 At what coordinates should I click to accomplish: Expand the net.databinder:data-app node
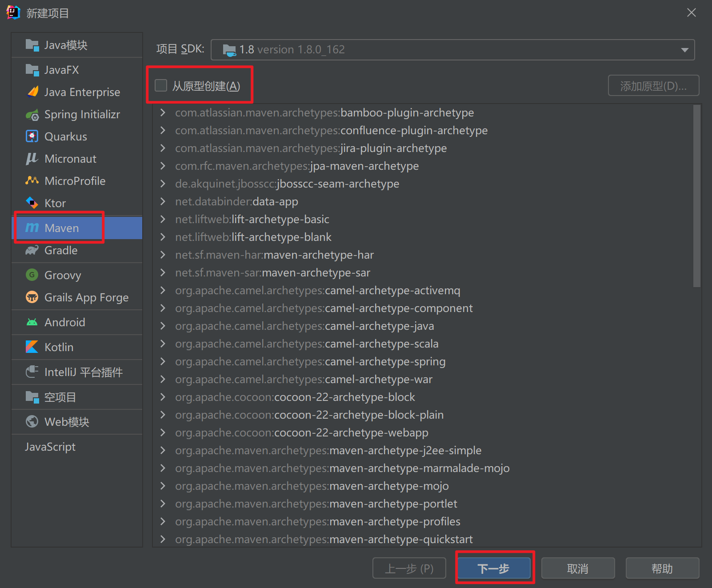163,201
